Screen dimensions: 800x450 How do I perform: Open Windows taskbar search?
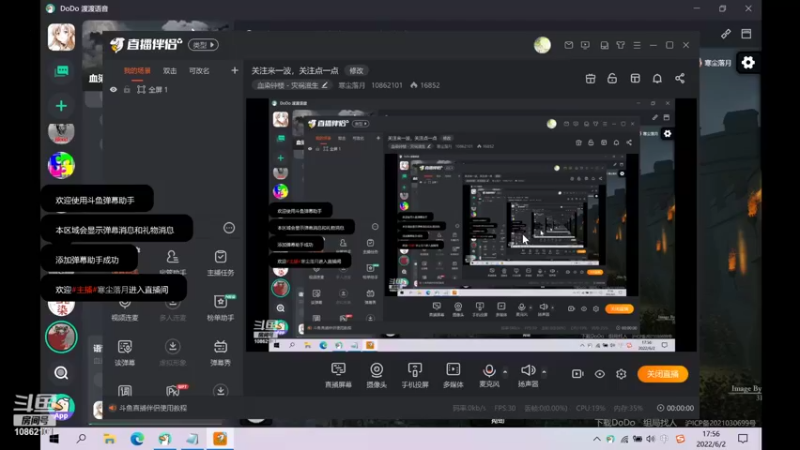(x=81, y=439)
